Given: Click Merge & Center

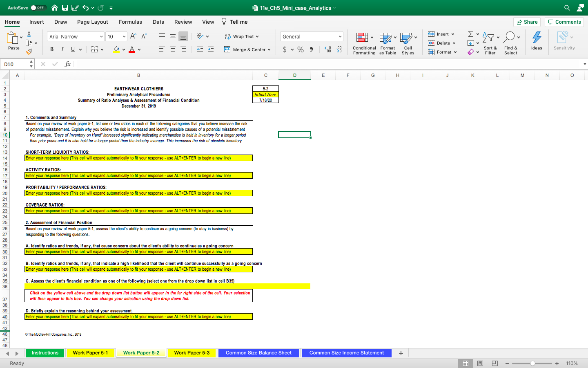Looking at the screenshot, I should tap(247, 49).
